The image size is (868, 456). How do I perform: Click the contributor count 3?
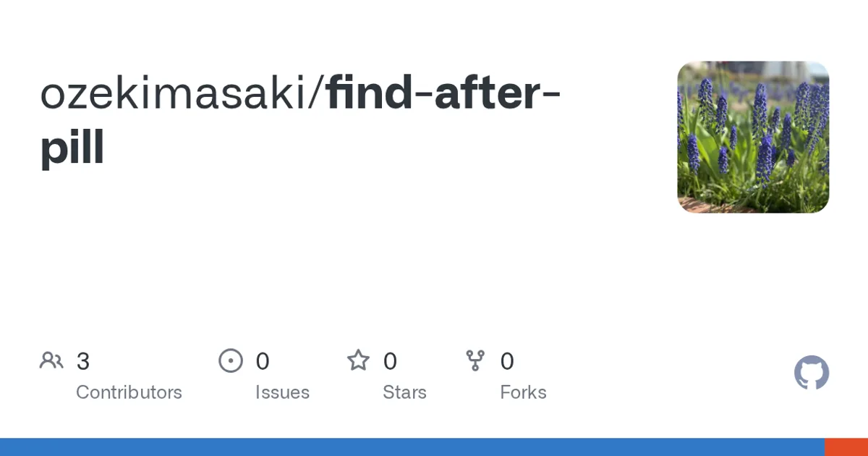click(x=82, y=360)
